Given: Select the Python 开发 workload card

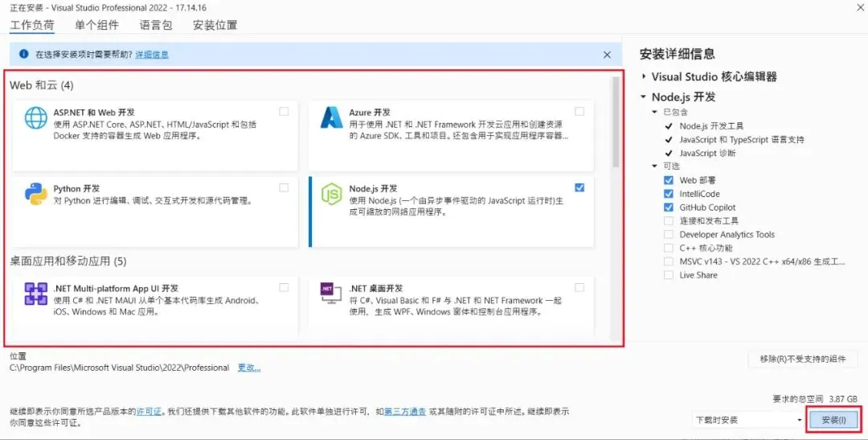Looking at the screenshot, I should click(x=156, y=212).
